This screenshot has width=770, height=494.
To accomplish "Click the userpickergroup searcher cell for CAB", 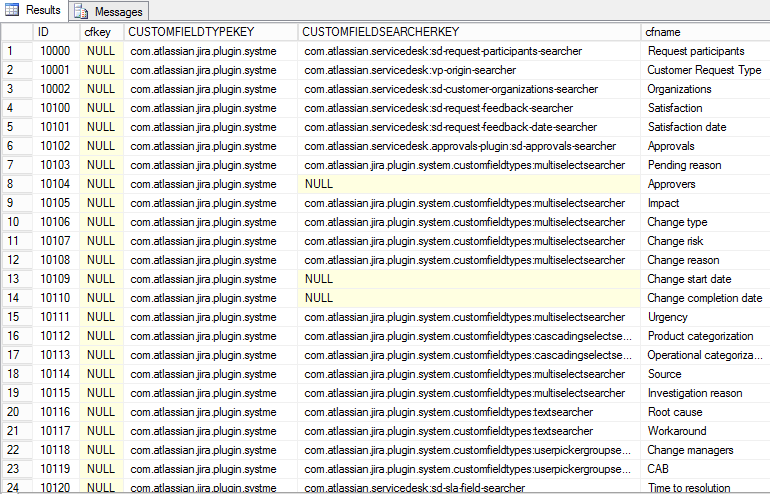I will pyautogui.click(x=469, y=469).
